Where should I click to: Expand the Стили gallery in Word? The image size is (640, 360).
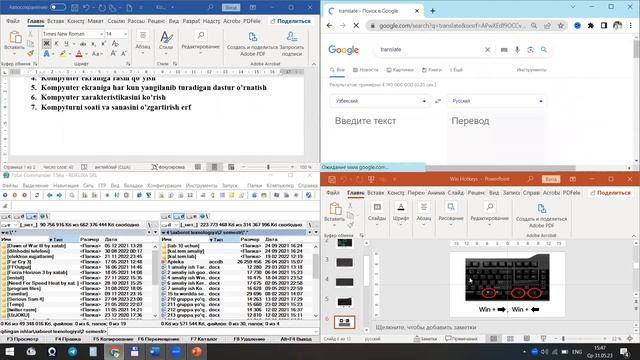(x=166, y=42)
